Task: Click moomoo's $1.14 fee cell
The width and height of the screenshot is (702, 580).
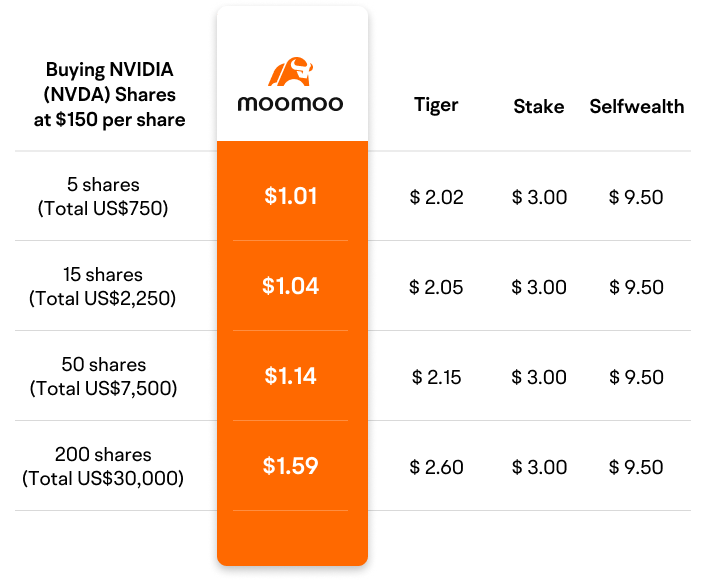Action: pyautogui.click(x=291, y=376)
